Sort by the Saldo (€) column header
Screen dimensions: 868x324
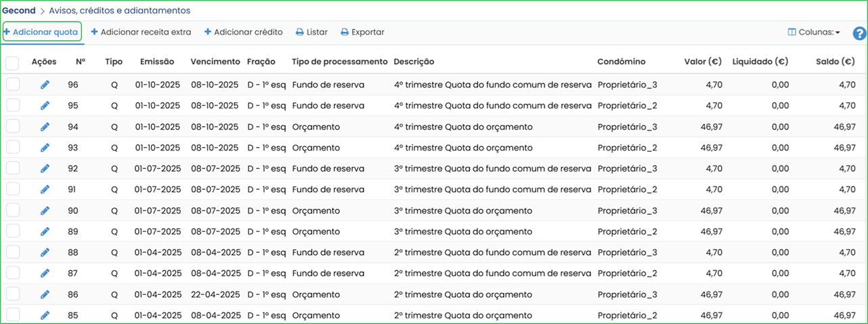pos(835,62)
